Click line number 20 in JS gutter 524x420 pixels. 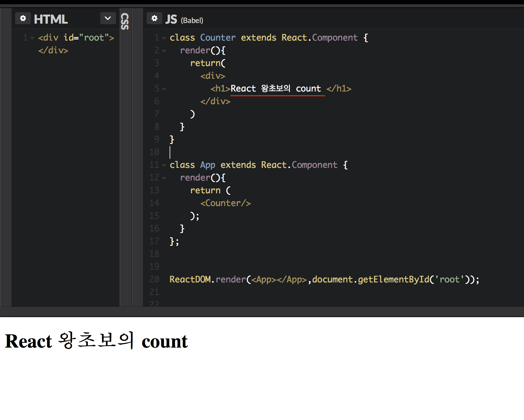click(154, 279)
